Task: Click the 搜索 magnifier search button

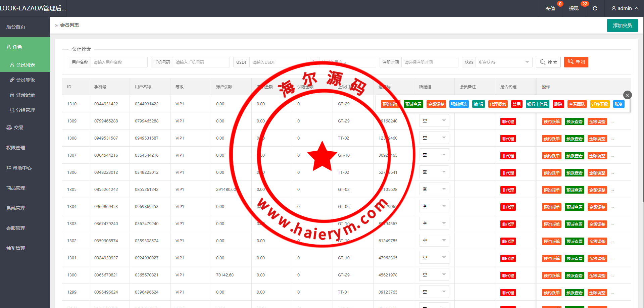Action: point(548,62)
